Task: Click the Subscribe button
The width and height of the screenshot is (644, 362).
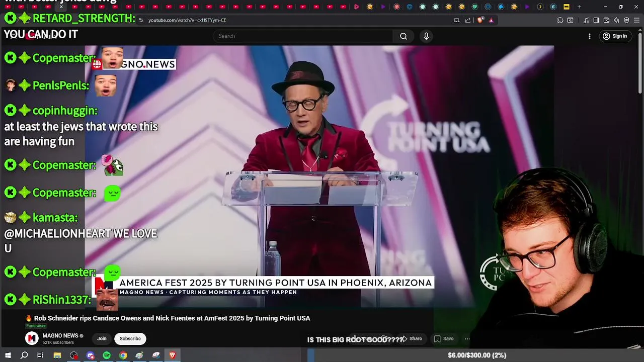Action: [x=130, y=339]
